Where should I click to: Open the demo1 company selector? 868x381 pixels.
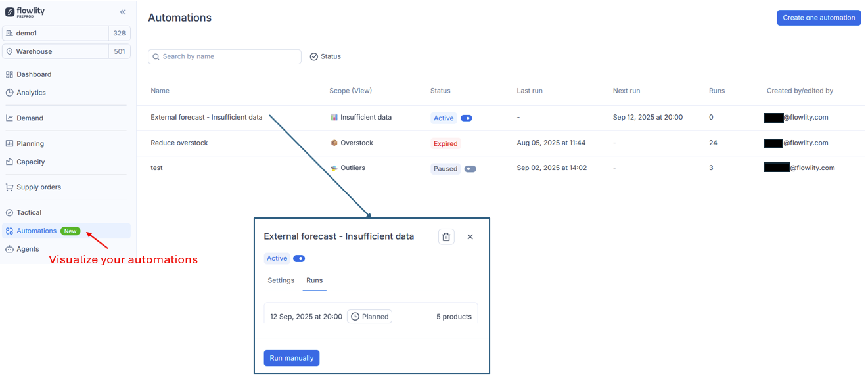click(x=56, y=34)
